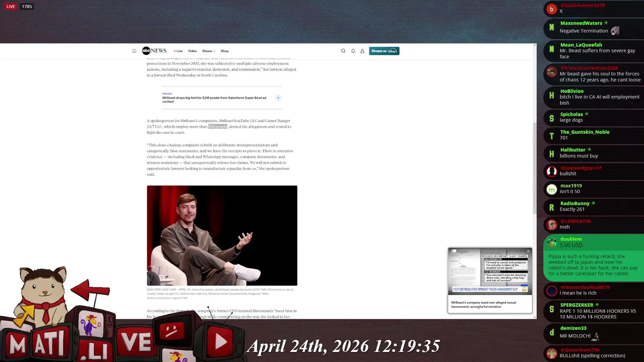Click the LOWKAT05 chat avatar
The height and width of the screenshot is (362, 644).
(x=552, y=225)
